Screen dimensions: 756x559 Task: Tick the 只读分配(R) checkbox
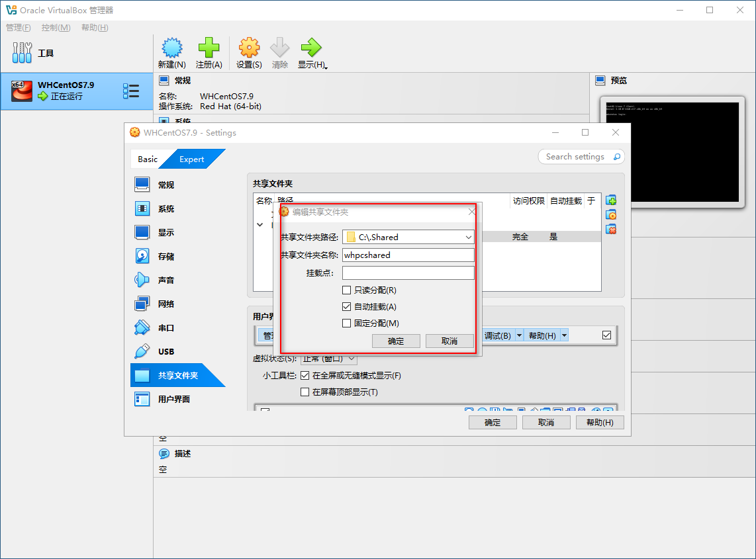(346, 290)
